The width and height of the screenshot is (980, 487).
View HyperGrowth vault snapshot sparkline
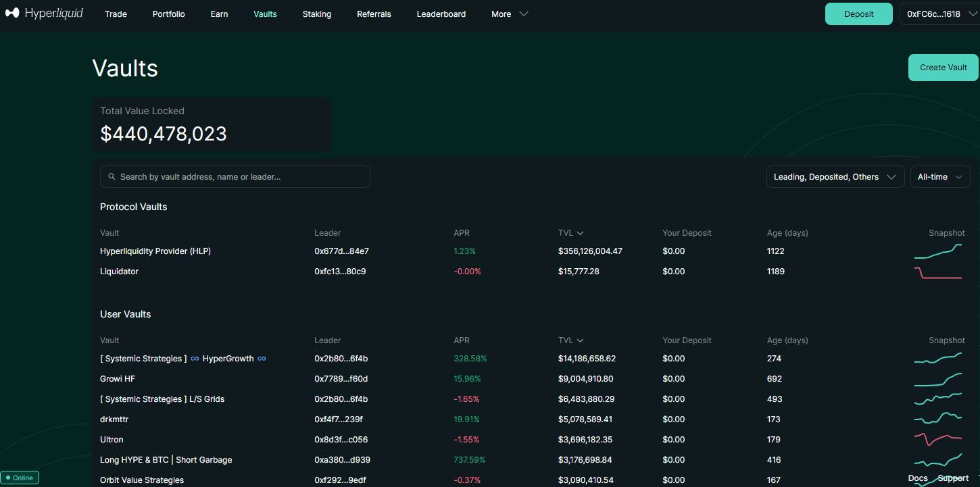point(938,358)
